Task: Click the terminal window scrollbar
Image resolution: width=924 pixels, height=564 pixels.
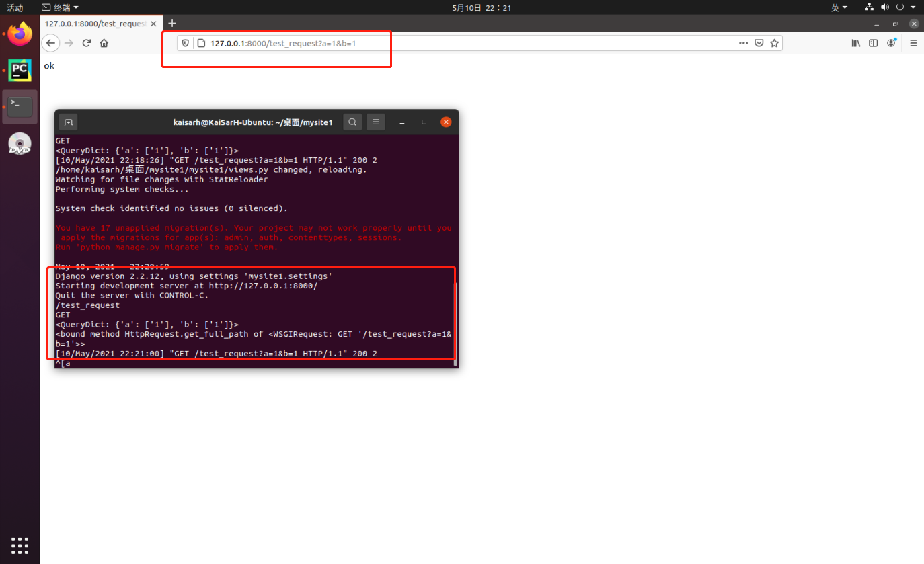Action: pyautogui.click(x=456, y=324)
